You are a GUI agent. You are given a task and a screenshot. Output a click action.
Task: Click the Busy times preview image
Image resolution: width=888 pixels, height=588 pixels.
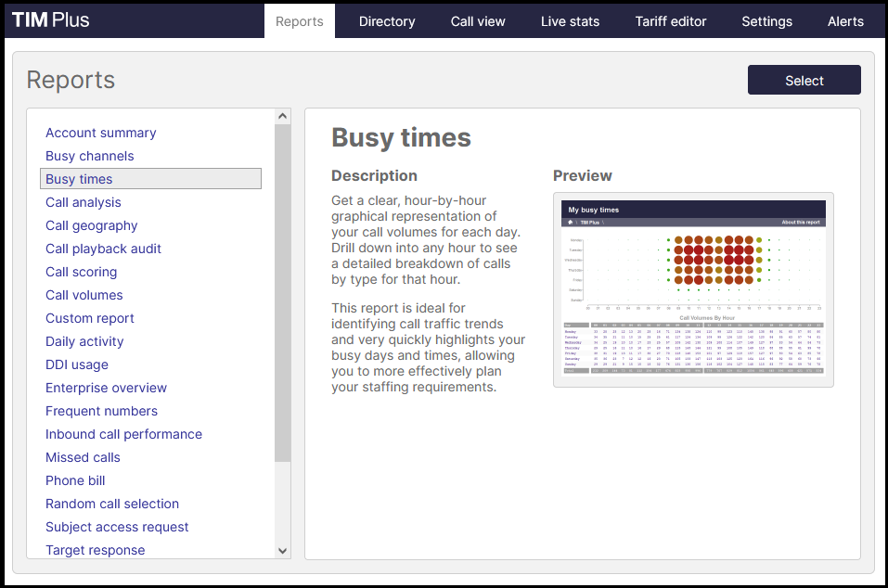(x=693, y=289)
